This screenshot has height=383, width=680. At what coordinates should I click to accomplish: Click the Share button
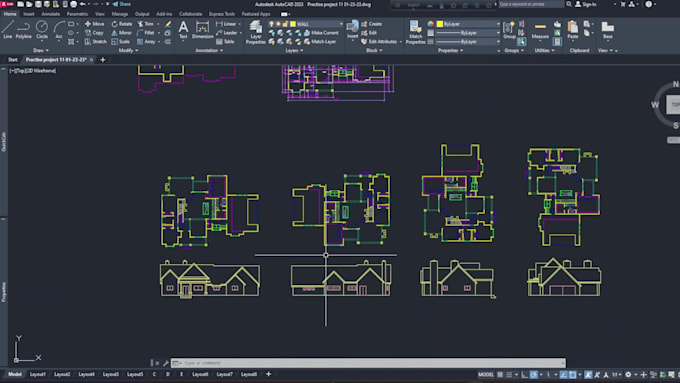[x=121, y=4]
